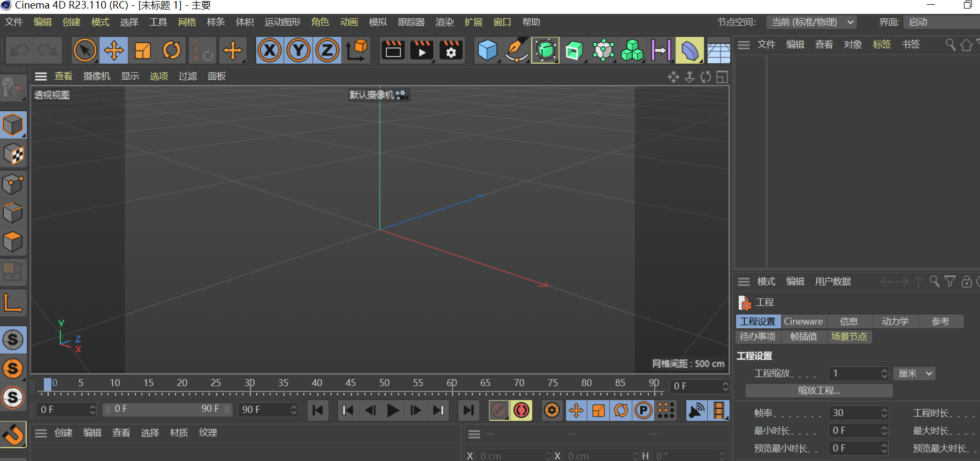Open the viewport 摄像机 menu
980x461 pixels.
point(97,76)
